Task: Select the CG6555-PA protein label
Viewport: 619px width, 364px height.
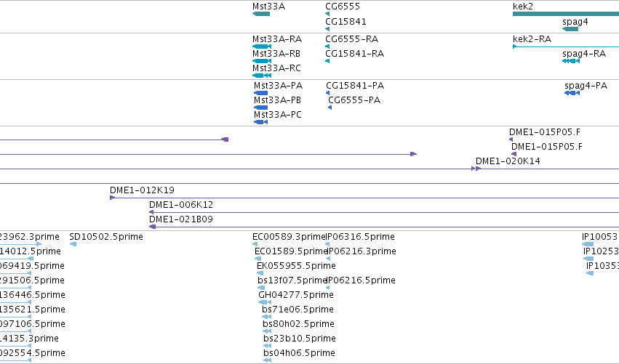Action: tap(354, 100)
